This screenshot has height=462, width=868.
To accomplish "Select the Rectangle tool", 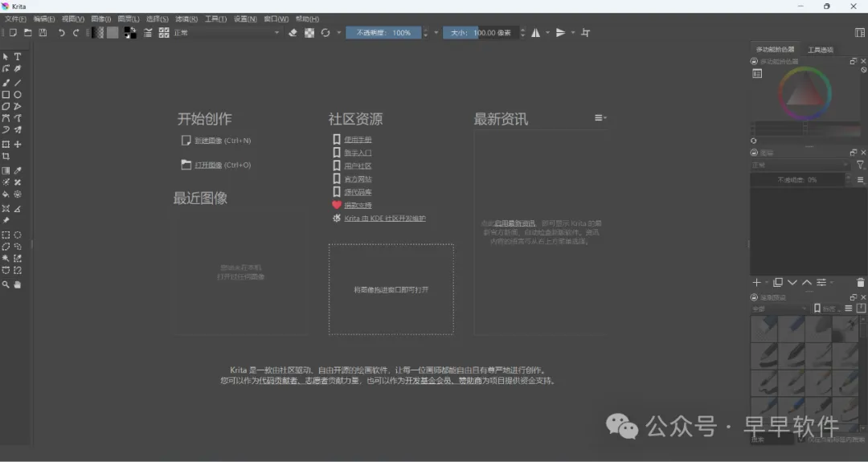I will (x=6, y=95).
